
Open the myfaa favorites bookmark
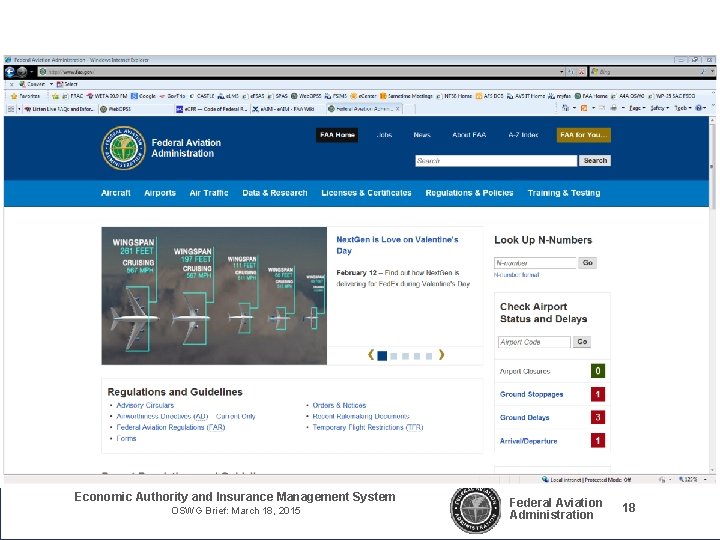(559, 96)
